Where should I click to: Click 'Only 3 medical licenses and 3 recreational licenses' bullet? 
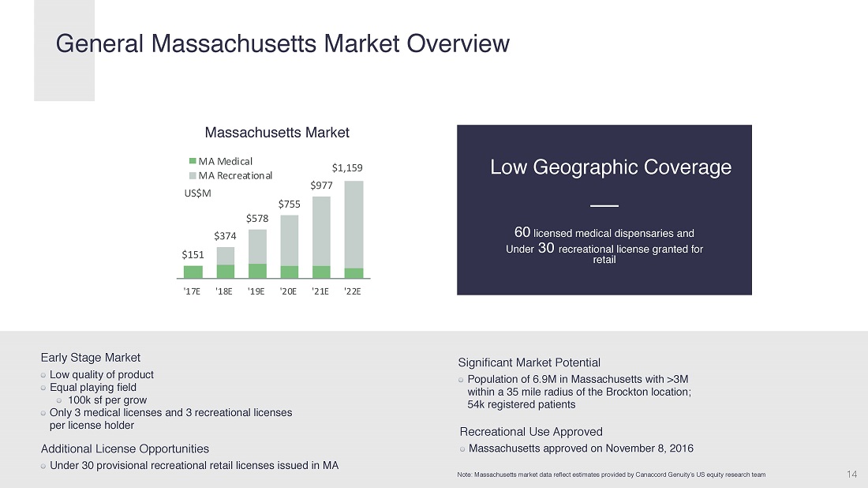click(x=170, y=413)
